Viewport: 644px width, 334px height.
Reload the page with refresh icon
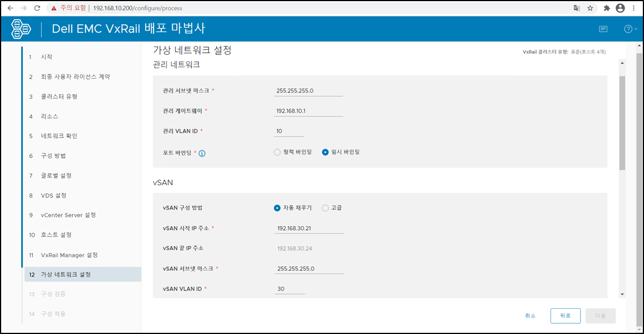[37, 8]
